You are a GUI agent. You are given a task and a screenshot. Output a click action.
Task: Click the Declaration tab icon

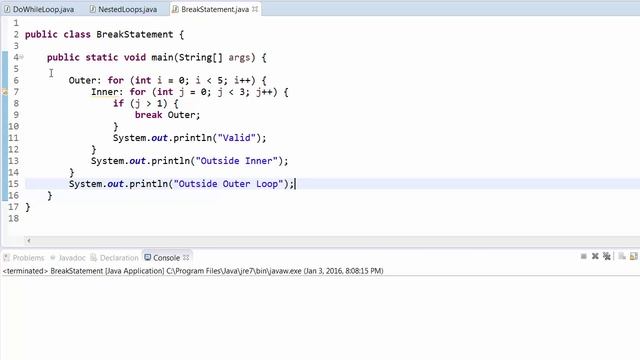[x=94, y=258]
